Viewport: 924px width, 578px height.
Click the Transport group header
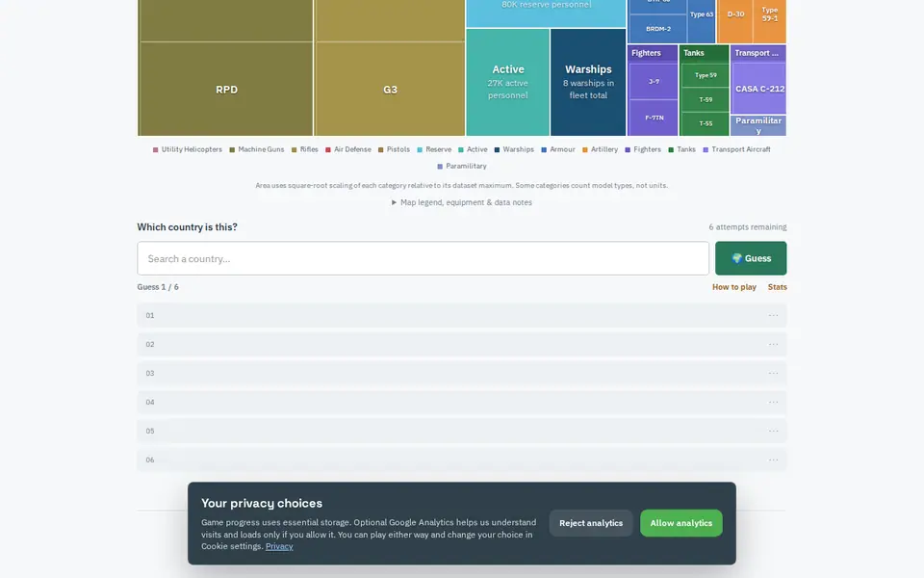click(757, 53)
